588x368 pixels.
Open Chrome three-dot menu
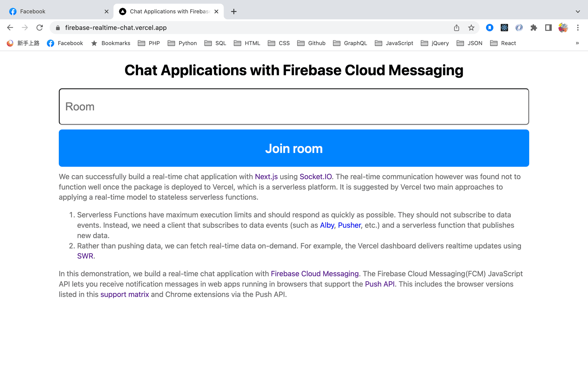coord(578,28)
